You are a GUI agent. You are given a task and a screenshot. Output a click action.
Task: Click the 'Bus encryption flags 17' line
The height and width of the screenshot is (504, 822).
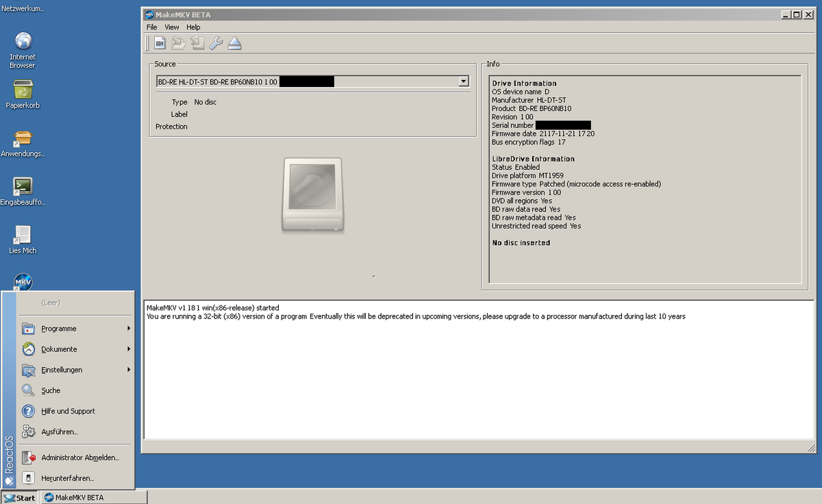(x=528, y=142)
